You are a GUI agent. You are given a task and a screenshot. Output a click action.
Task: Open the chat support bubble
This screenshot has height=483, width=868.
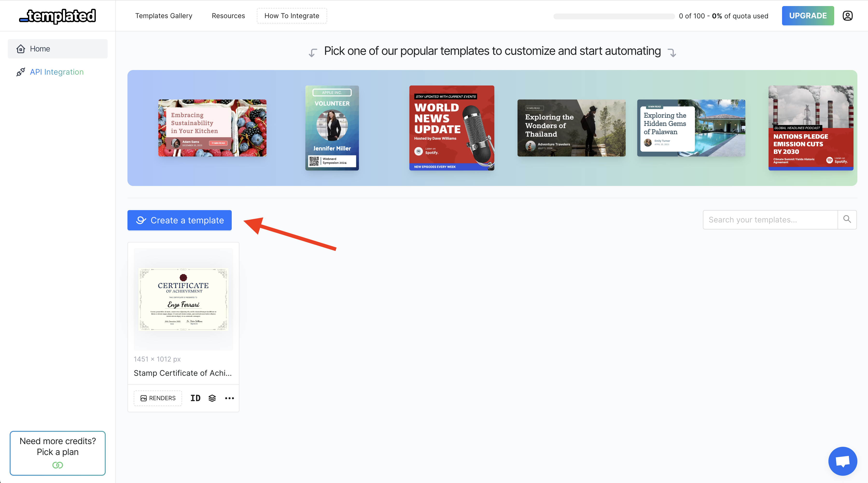(842, 461)
